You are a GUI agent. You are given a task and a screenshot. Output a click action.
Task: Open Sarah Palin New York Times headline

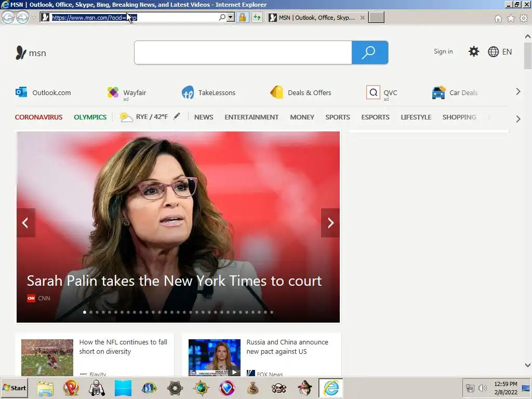(x=174, y=281)
